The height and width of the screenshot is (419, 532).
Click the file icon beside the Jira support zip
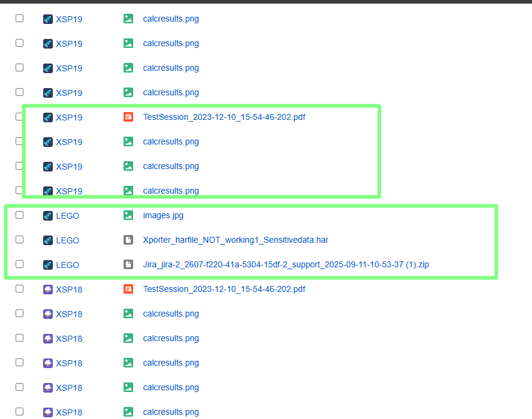tap(128, 264)
